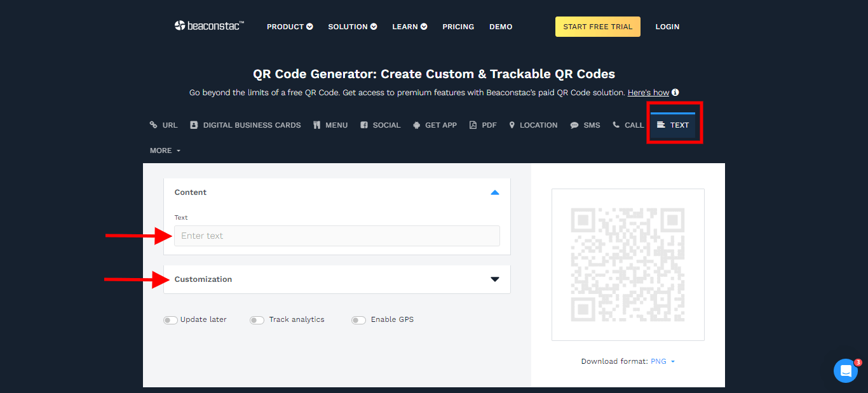
Task: Open the PRICING menu item
Action: pyautogui.click(x=458, y=26)
